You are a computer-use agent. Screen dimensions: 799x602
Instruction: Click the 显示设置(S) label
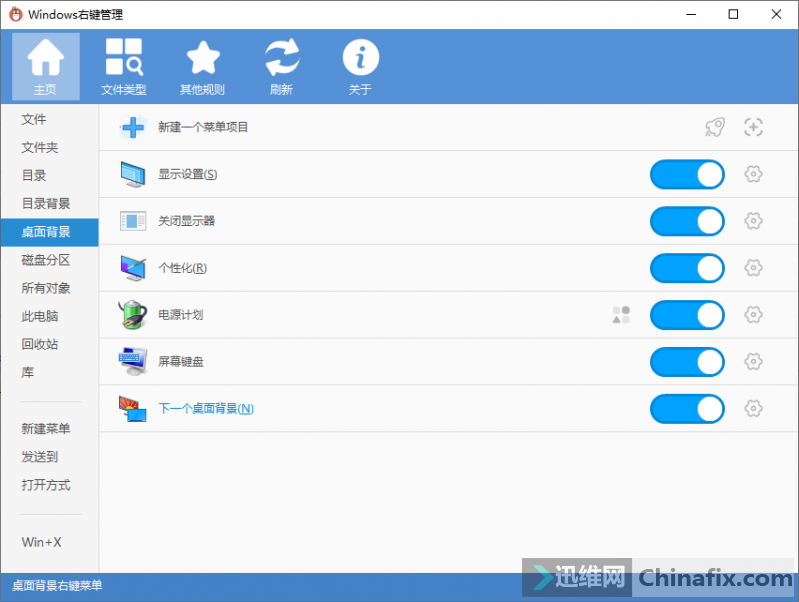click(x=188, y=174)
